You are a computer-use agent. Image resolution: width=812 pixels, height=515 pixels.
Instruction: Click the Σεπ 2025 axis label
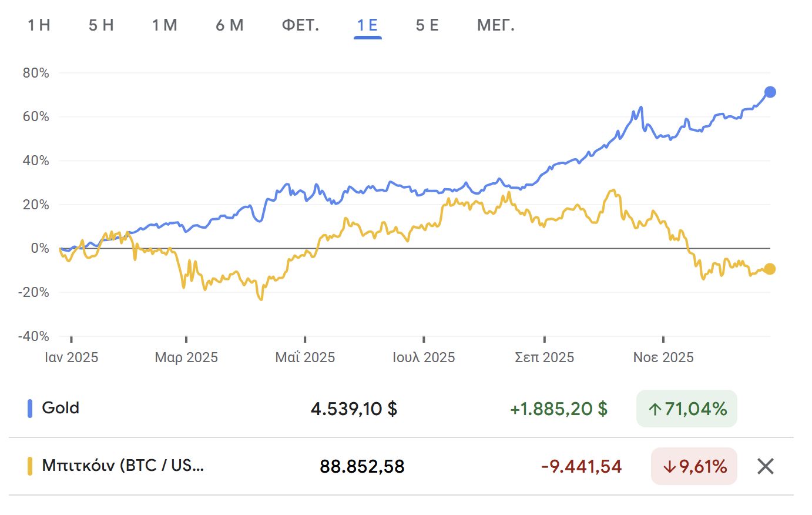point(544,357)
